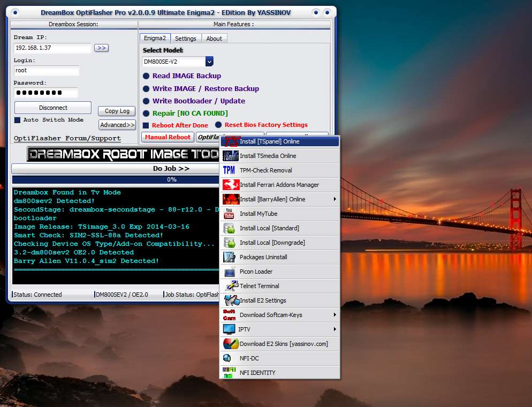Click the black log output console
This screenshot has height=407, width=532.
(116, 236)
